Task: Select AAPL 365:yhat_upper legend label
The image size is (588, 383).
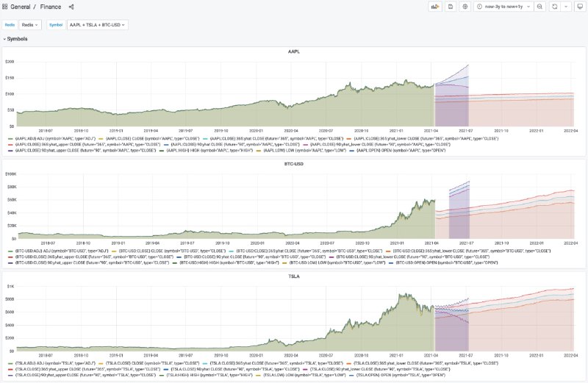Action: 87,144
